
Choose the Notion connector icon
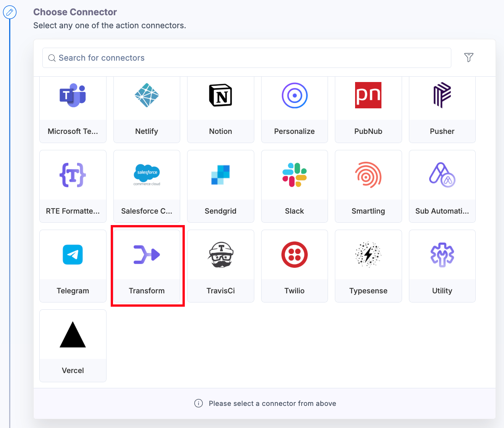tap(221, 95)
